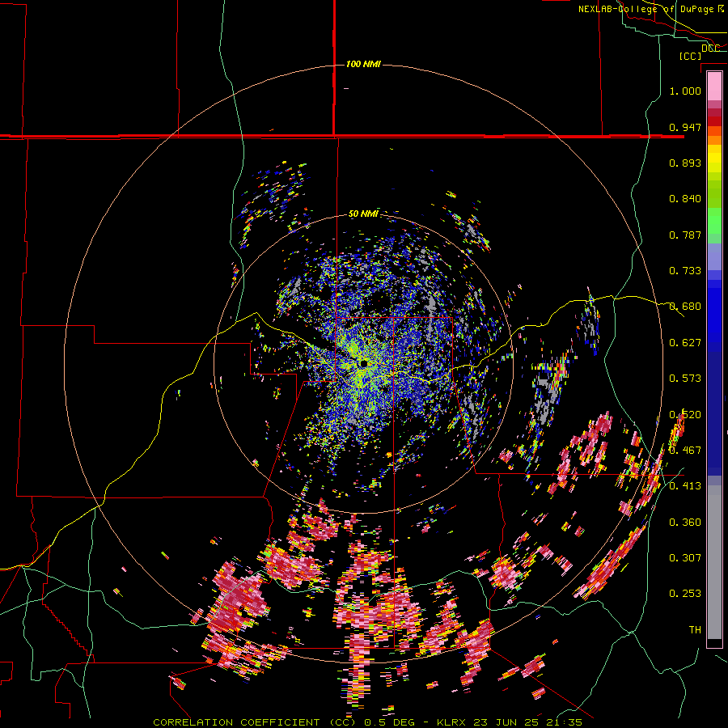The width and height of the screenshot is (728, 728).
Task: Click the [CC] legend title
Action: (690, 56)
